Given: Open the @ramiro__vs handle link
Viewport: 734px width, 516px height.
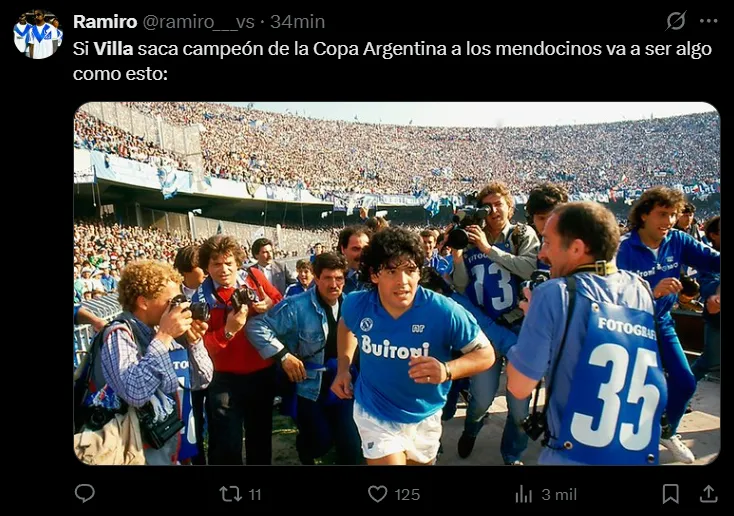Looking at the screenshot, I should (198, 22).
